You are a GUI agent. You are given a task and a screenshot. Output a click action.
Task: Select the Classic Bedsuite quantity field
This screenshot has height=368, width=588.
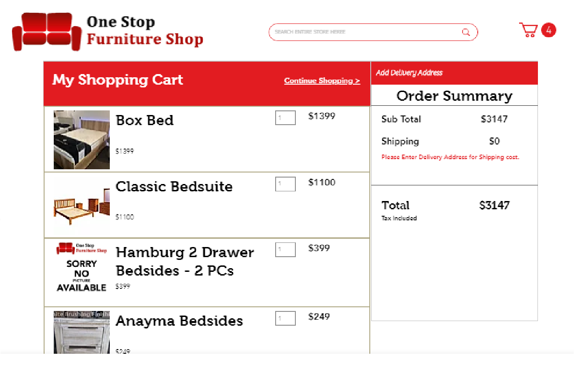tap(285, 184)
